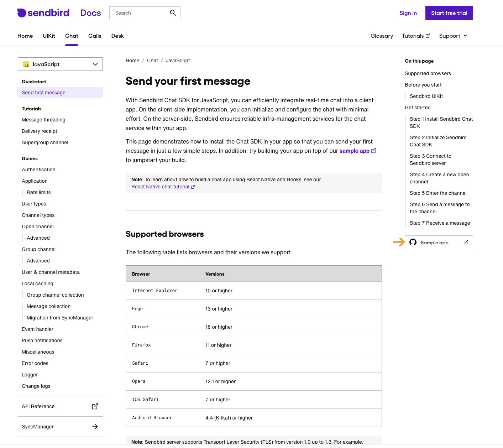Open Advanced under Open channel
Viewport: 503px width, 448px height.
point(38,238)
